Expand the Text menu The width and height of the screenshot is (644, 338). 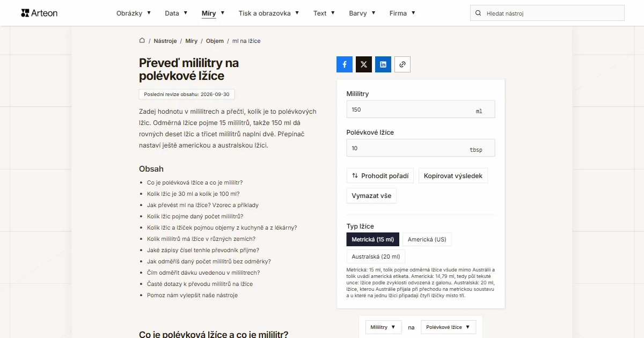click(x=324, y=13)
